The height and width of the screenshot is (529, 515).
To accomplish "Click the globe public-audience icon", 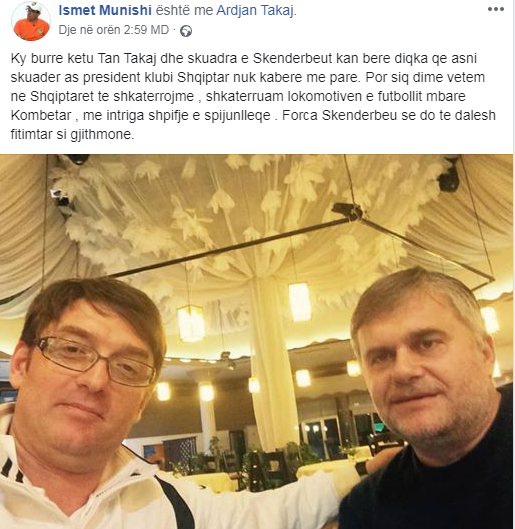I will 186,31.
